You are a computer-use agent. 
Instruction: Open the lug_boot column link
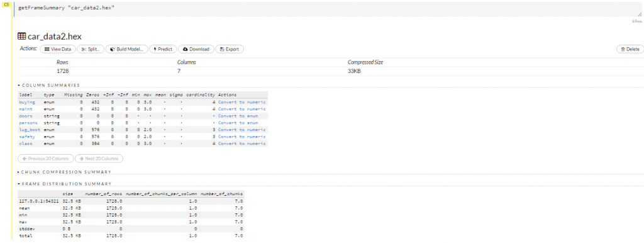(x=30, y=130)
